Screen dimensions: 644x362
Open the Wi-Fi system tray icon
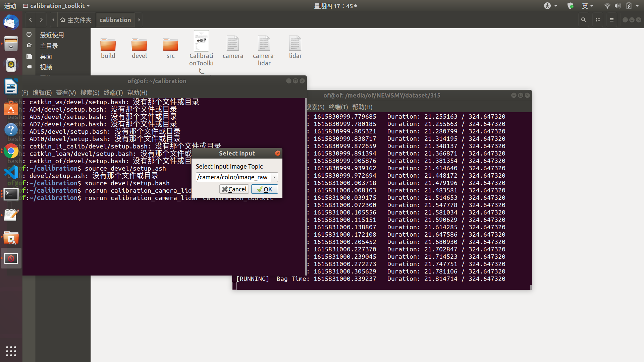pos(607,6)
